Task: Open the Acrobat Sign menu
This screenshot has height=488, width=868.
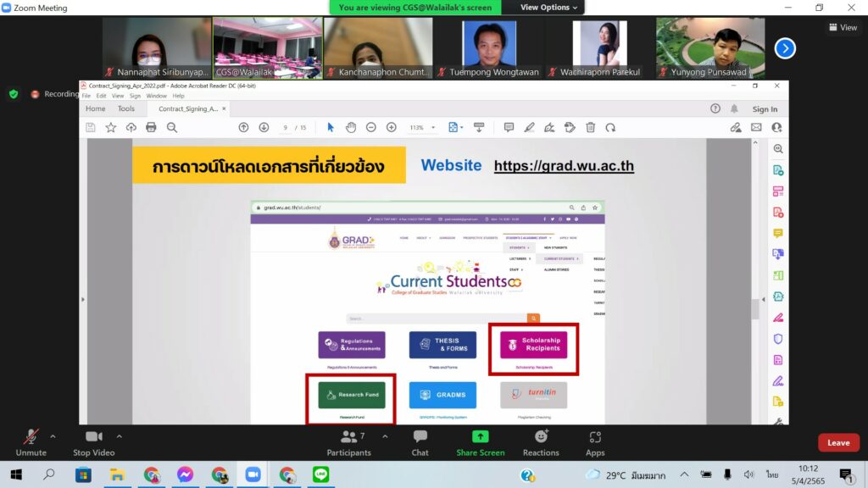Action: [x=135, y=96]
